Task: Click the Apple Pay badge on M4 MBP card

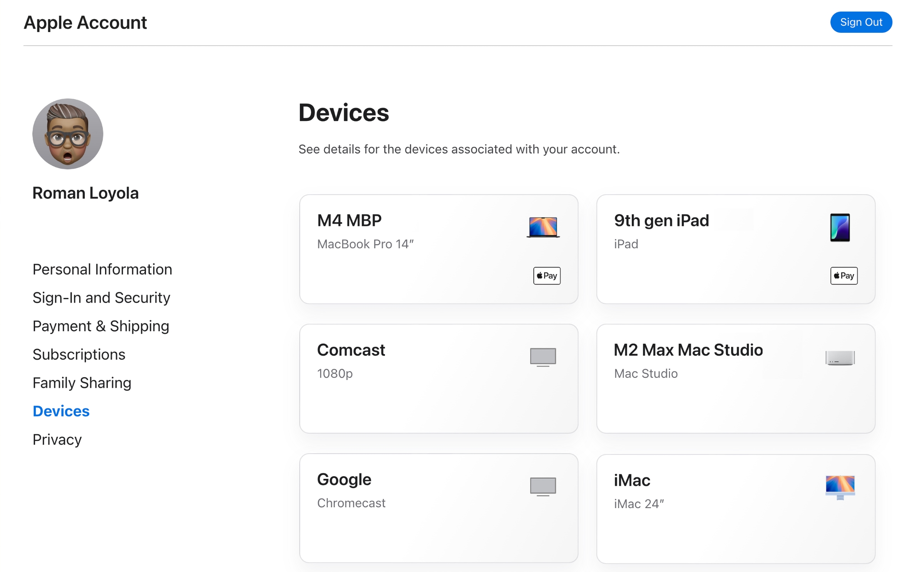Action: pos(546,276)
